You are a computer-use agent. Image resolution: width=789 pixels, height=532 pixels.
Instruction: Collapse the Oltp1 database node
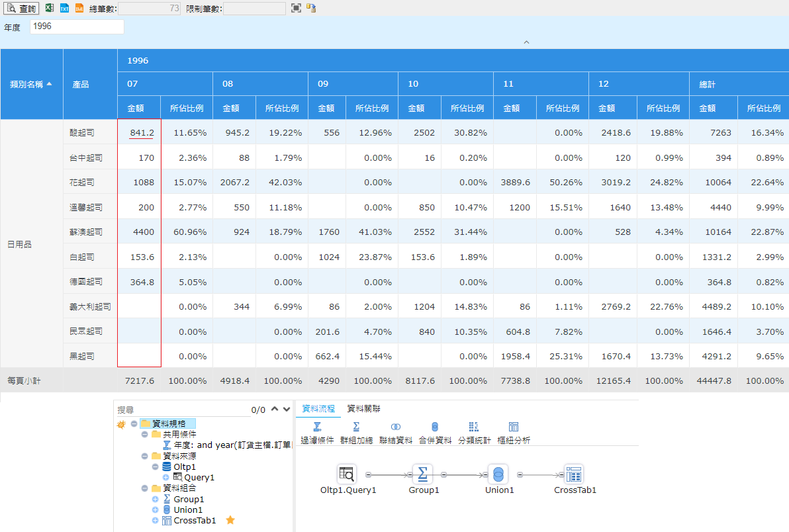(155, 466)
